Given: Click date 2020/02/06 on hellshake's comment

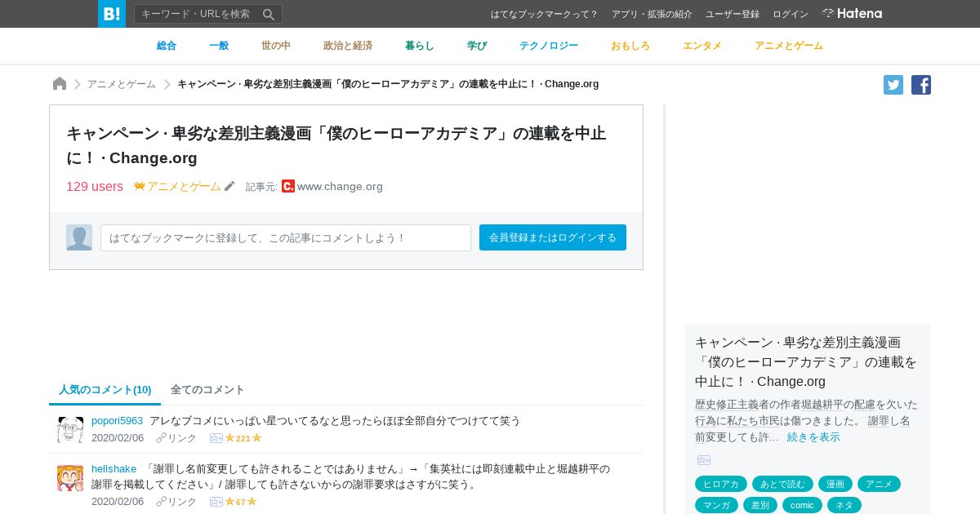Looking at the screenshot, I should [x=118, y=502].
